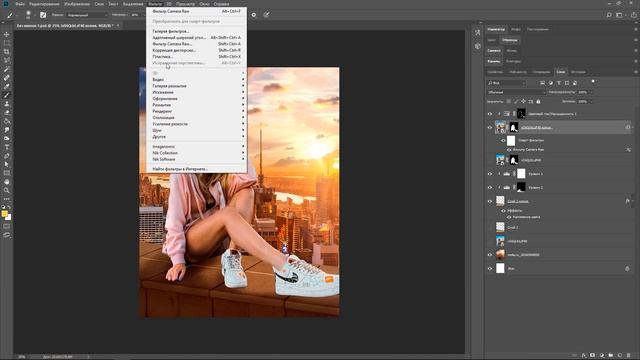The height and width of the screenshot is (360, 640).
Task: Select the Clone Stamp tool
Action: (x=7, y=104)
